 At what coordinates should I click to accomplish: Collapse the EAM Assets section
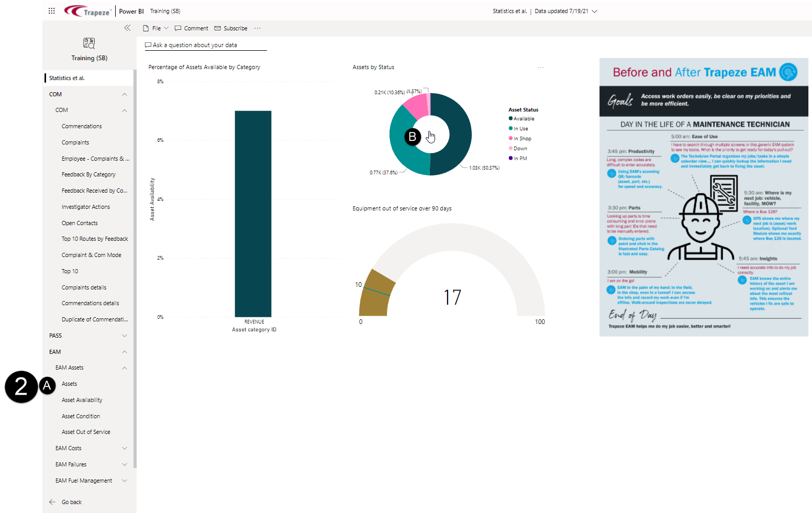(x=125, y=368)
